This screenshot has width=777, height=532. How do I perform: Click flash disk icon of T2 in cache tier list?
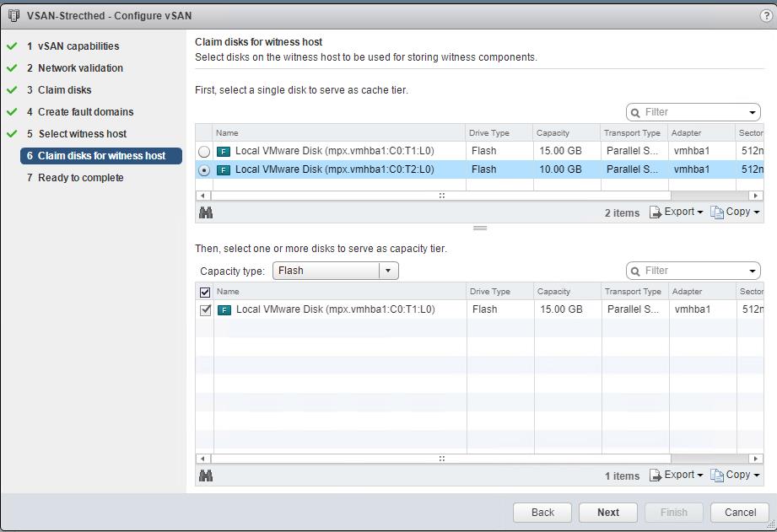pyautogui.click(x=224, y=170)
